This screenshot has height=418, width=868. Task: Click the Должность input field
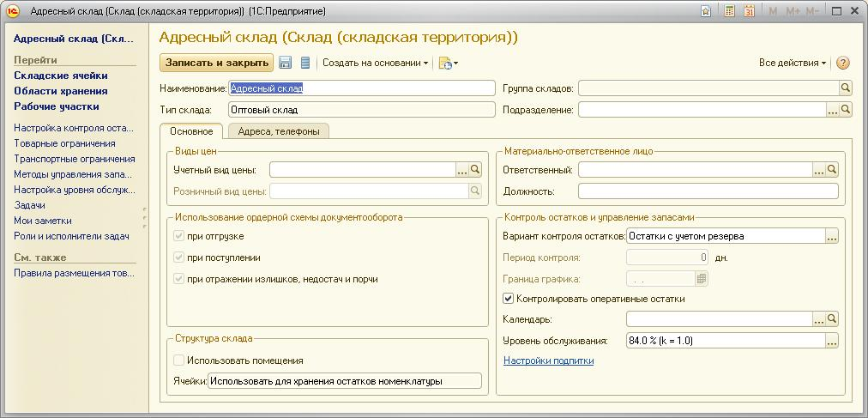(x=708, y=191)
